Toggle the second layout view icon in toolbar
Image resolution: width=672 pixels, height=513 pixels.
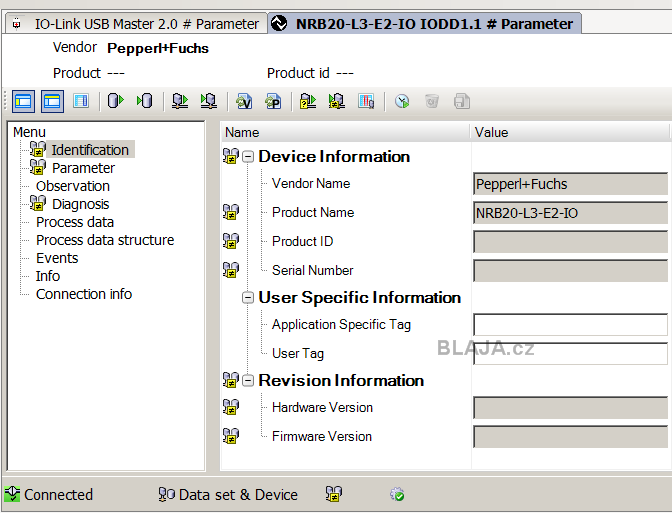tap(52, 102)
